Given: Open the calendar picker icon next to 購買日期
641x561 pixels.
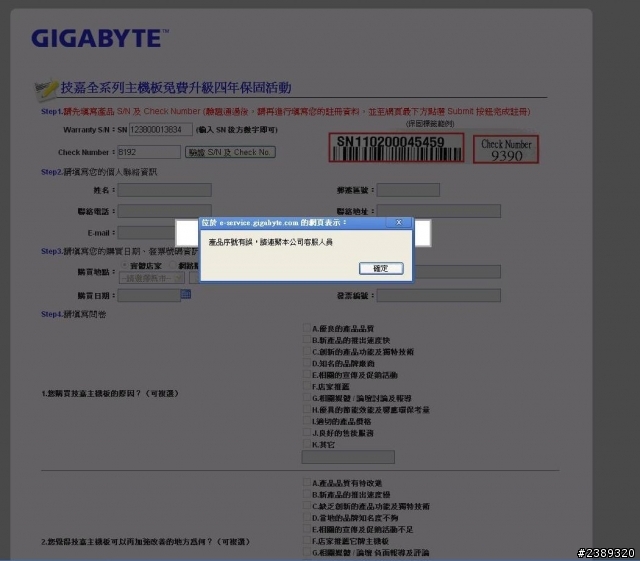Looking at the screenshot, I should click(x=186, y=294).
